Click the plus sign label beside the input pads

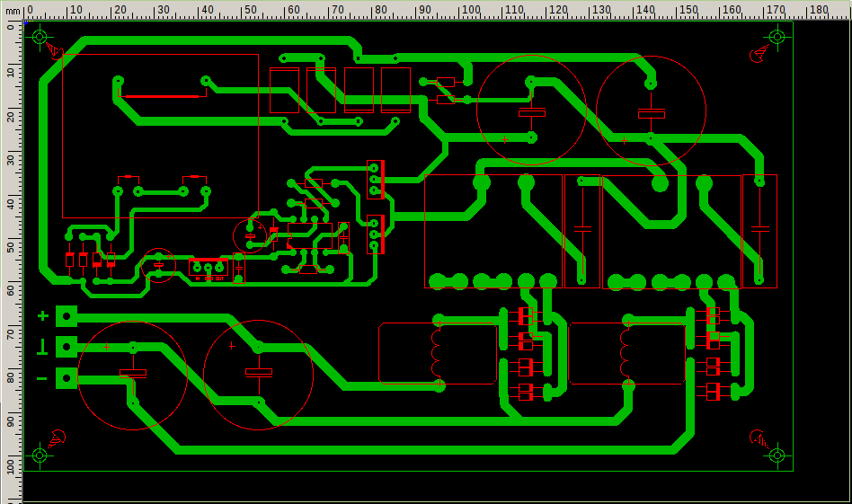point(43,315)
